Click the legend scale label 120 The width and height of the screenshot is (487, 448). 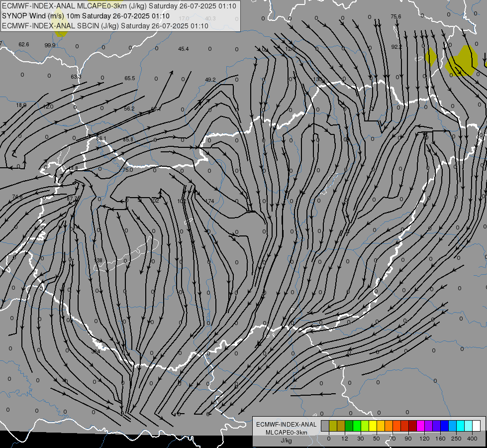coord(425,439)
